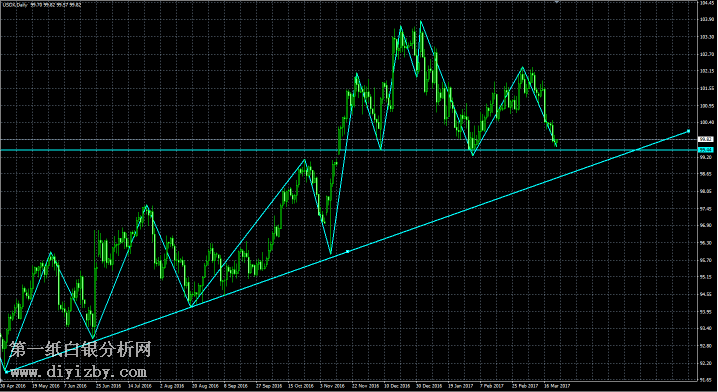
Task: Click the 7 Feb 2017 date label
Action: point(492,386)
